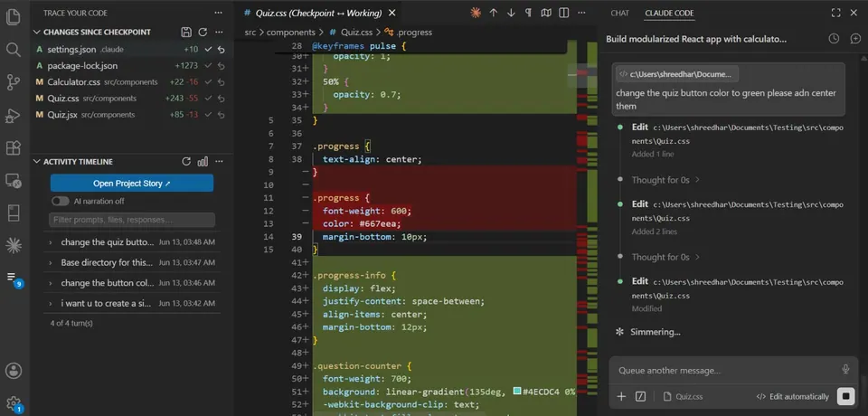868x416 pixels.
Task: Expand the second 'Thought for 0s' block
Action: click(665, 257)
